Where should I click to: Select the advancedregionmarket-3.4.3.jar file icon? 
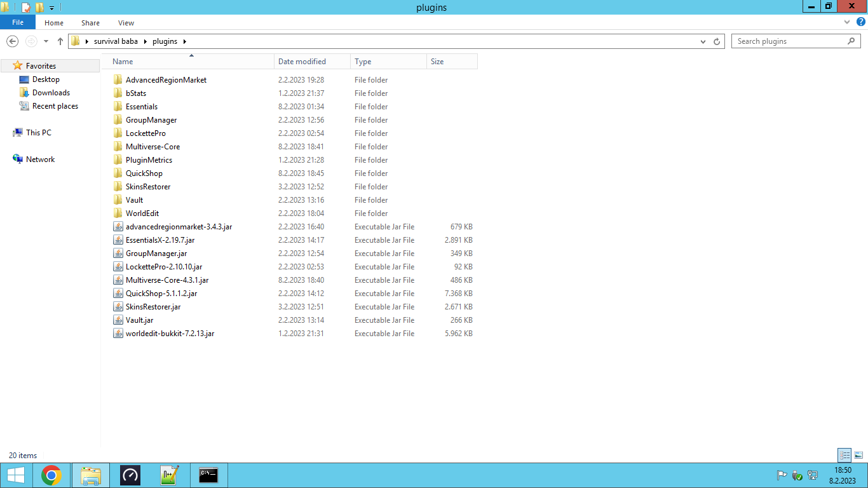(118, 227)
